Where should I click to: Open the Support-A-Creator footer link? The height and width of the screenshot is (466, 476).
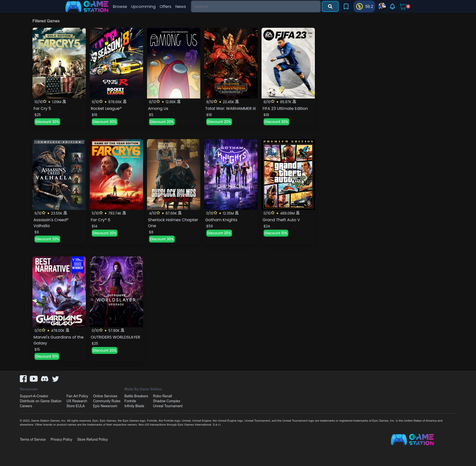pyautogui.click(x=34, y=396)
